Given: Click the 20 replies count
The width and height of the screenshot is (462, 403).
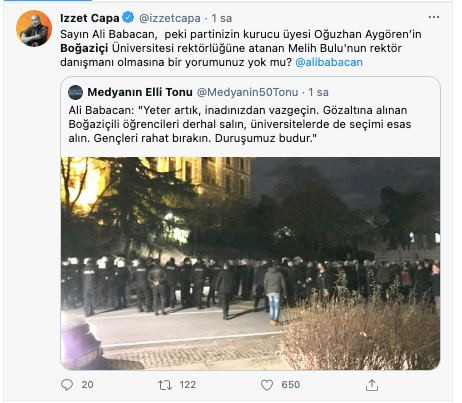Looking at the screenshot, I should 87,385.
